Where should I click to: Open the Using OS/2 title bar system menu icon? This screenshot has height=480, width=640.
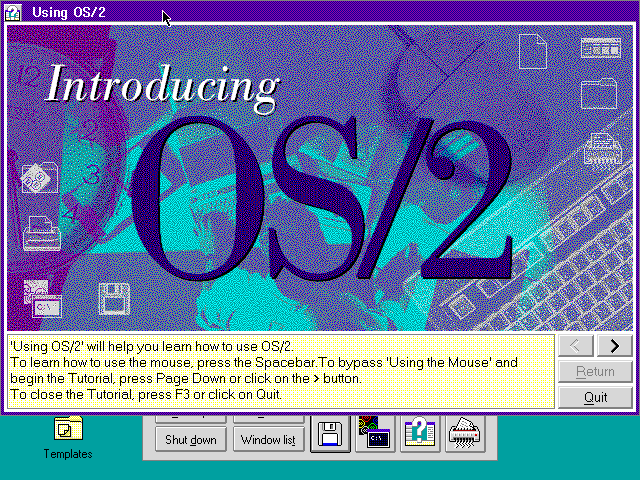point(14,12)
